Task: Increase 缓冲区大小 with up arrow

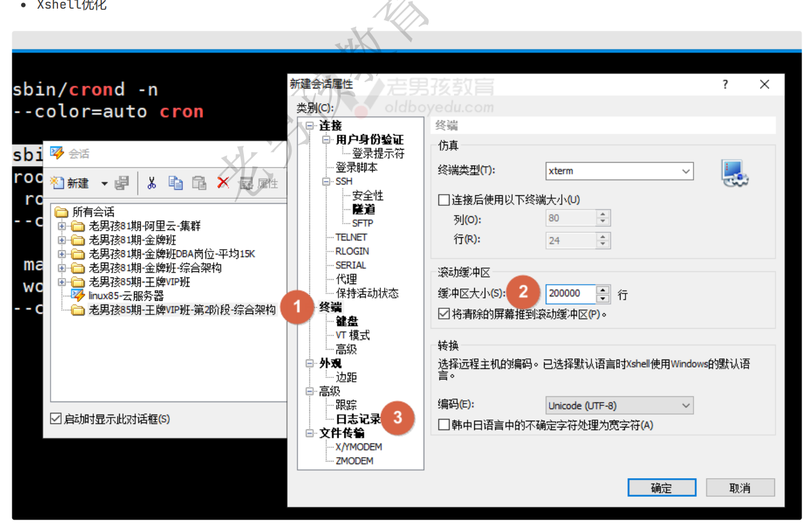Action: point(603,289)
